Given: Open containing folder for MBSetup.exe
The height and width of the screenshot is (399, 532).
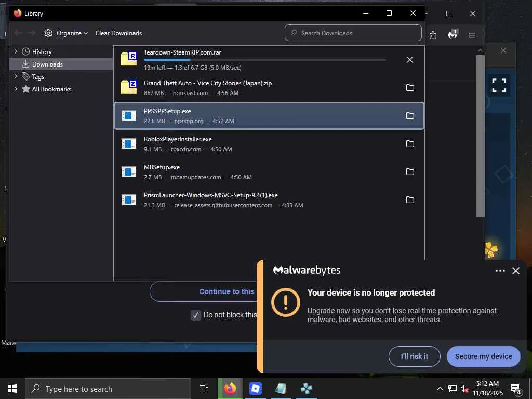Looking at the screenshot, I should [410, 171].
